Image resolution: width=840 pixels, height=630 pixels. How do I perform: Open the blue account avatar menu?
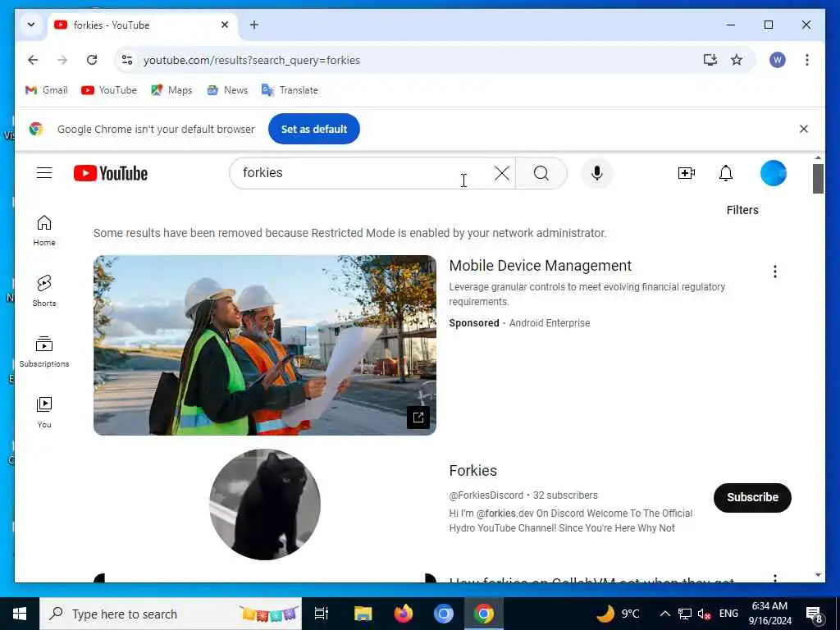(773, 173)
